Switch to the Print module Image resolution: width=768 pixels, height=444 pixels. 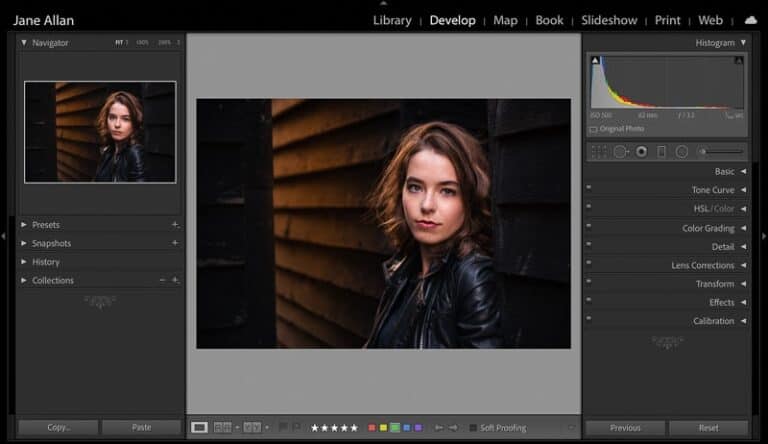click(668, 20)
